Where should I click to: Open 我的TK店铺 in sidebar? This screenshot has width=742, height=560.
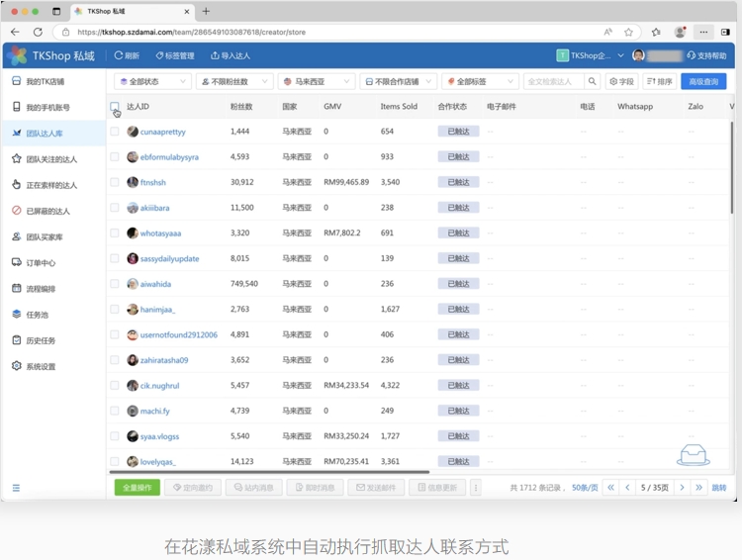53,81
